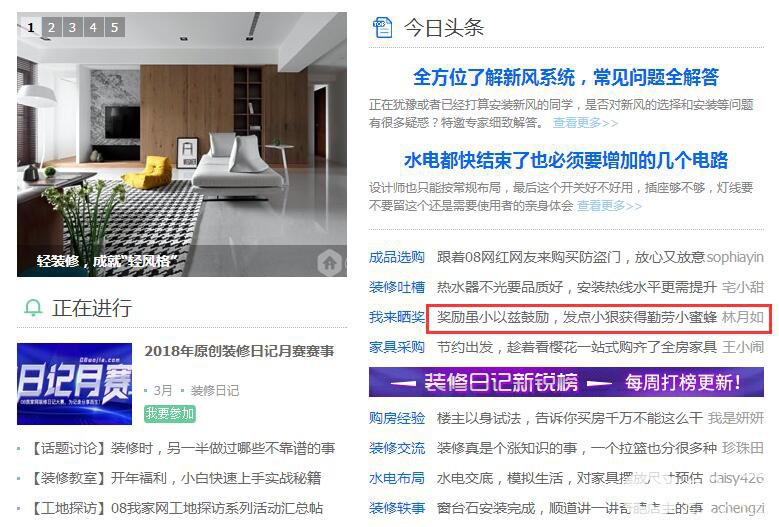This screenshot has width=779, height=527.
Task: Click 查看更多 under the 新风系统 article
Action: pos(585,122)
